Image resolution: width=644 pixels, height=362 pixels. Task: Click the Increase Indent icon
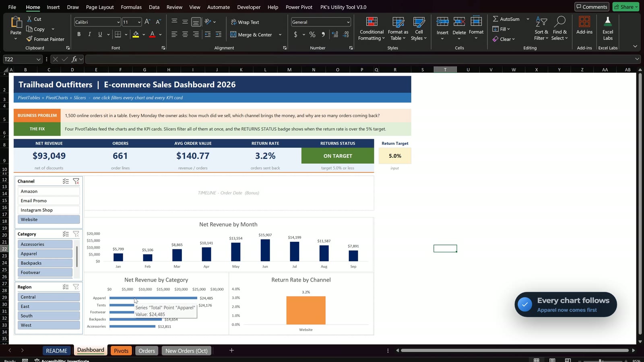pos(218,35)
